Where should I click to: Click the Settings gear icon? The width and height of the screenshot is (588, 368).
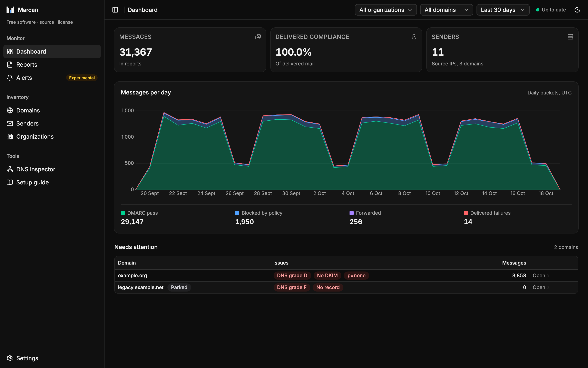(x=10, y=358)
